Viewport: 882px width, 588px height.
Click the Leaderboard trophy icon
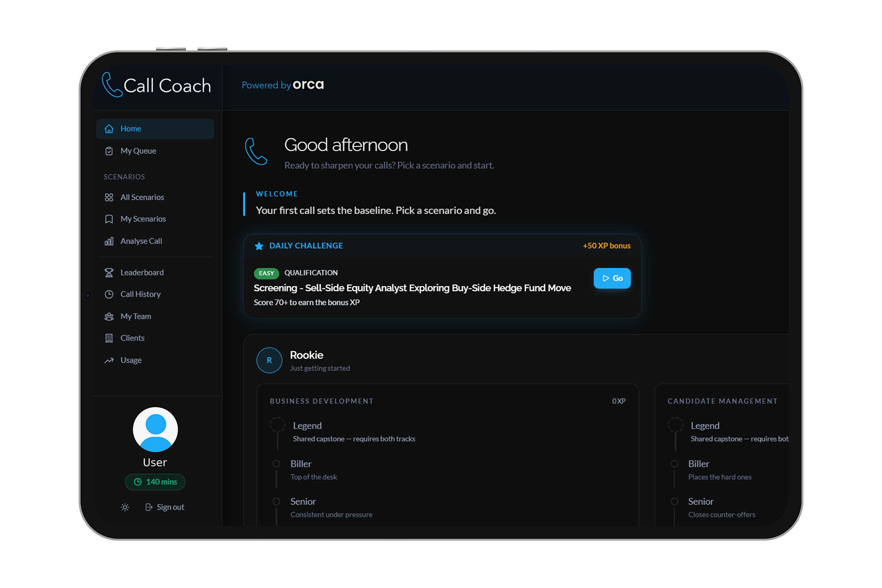coord(109,273)
